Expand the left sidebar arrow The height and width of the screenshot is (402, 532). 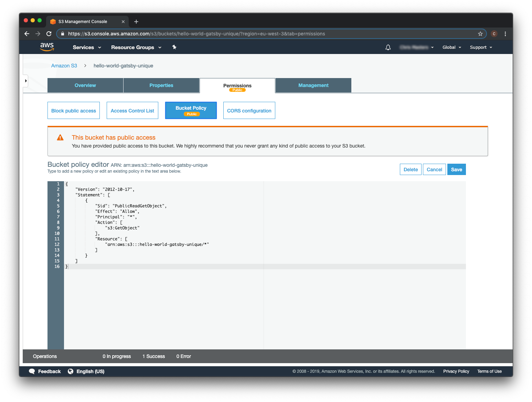click(25, 81)
